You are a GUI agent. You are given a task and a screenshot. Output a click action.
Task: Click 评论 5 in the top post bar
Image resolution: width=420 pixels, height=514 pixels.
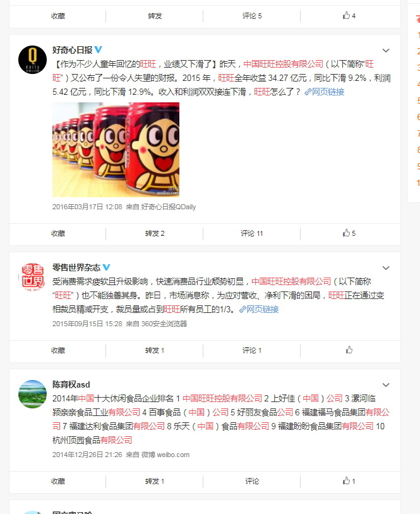click(252, 16)
